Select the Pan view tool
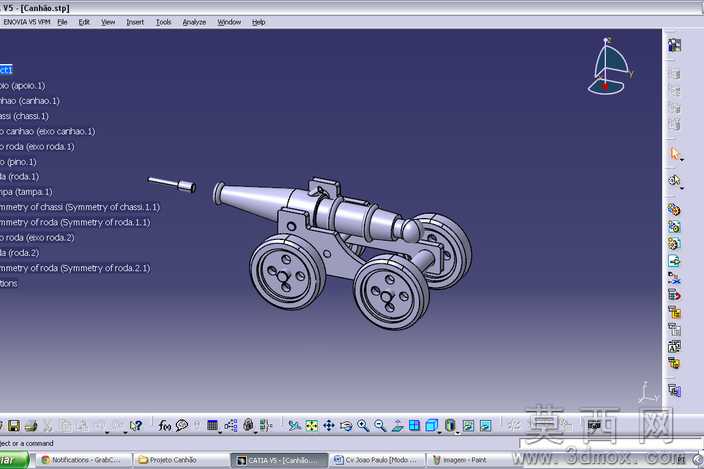704x469 pixels. [329, 425]
